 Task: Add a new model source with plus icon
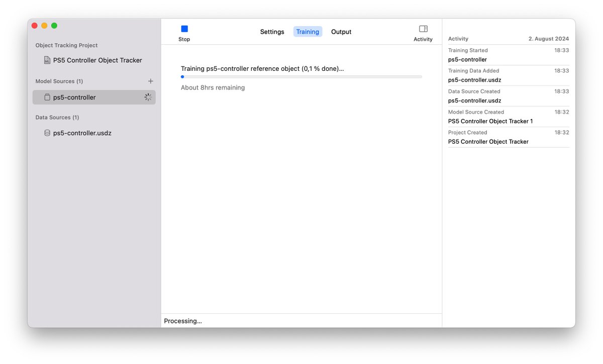[x=150, y=81]
